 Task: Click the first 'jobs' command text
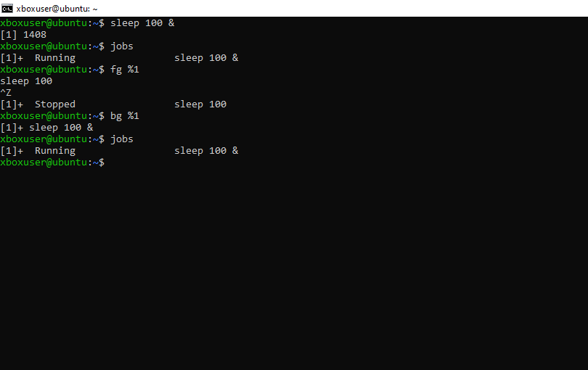coord(122,46)
